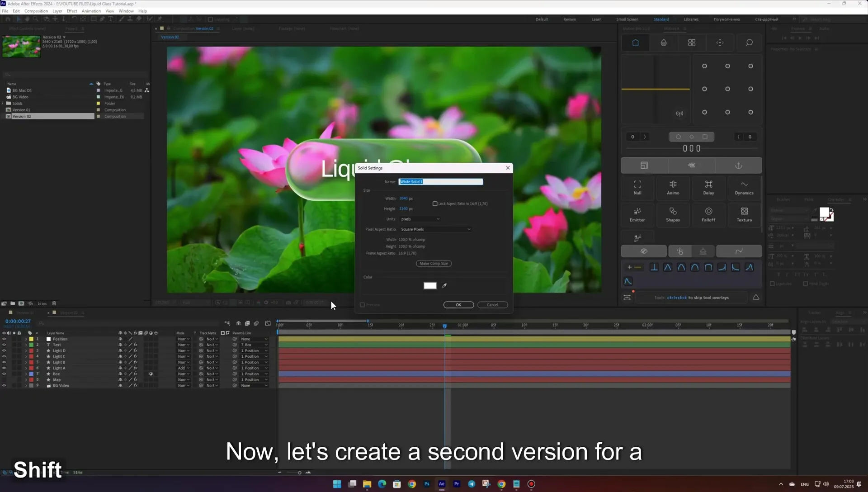Click the graph editor icon in timeline
Screen dimensions: 868x492
click(268, 323)
